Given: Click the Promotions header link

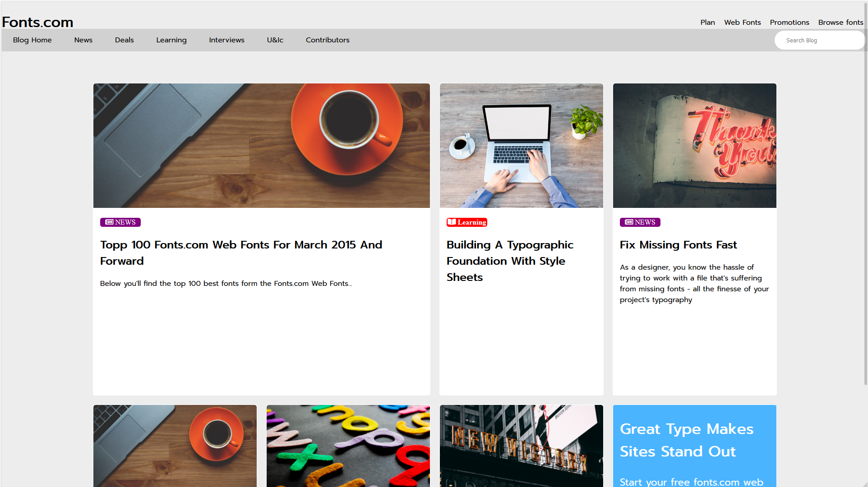Looking at the screenshot, I should pyautogui.click(x=789, y=23).
